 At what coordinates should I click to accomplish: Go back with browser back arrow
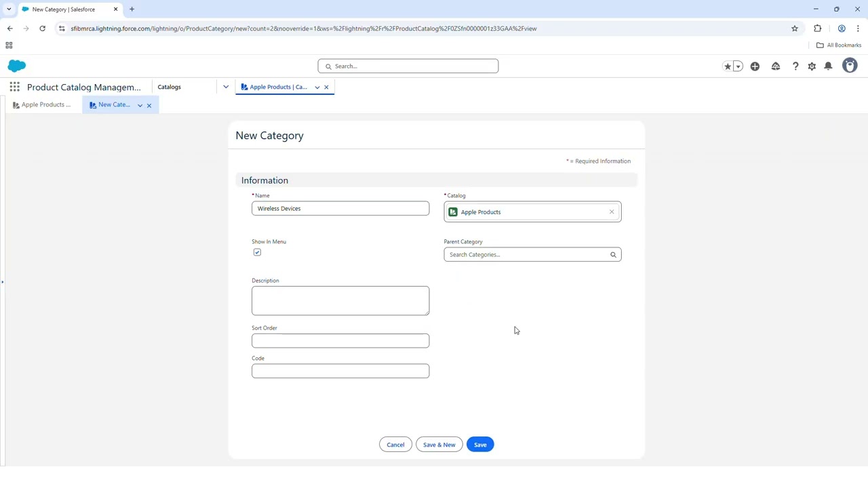pos(9,28)
